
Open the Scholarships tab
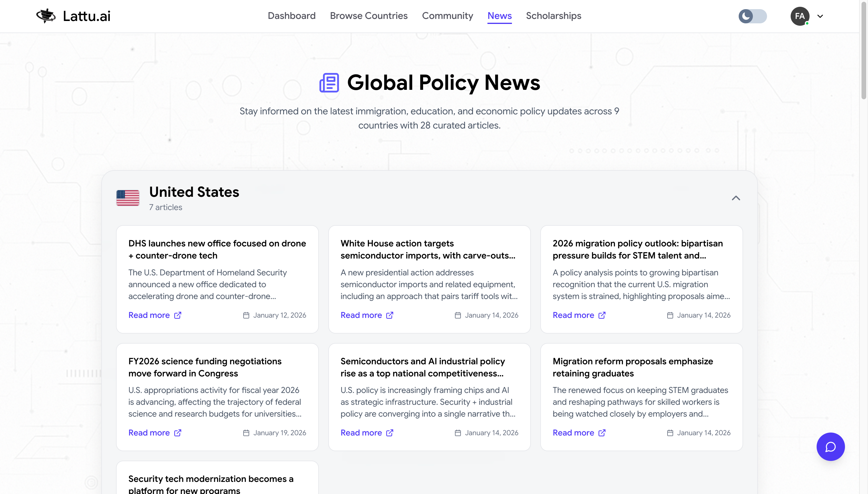pos(553,16)
